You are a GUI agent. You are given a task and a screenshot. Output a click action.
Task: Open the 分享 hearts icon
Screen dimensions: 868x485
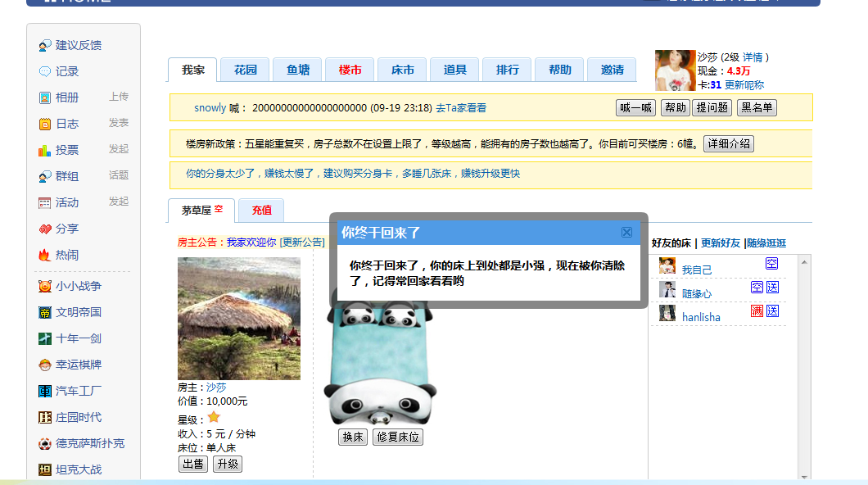(45, 229)
